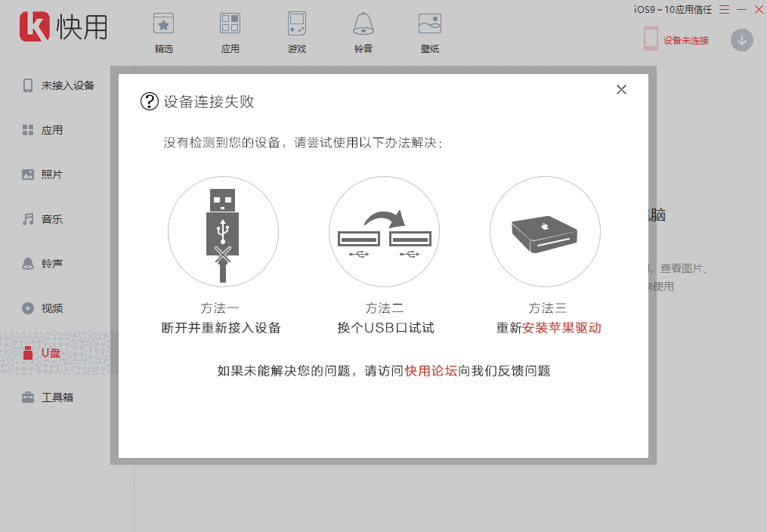
Task: Open 铃音 (Ringtones) category at top
Action: [363, 30]
